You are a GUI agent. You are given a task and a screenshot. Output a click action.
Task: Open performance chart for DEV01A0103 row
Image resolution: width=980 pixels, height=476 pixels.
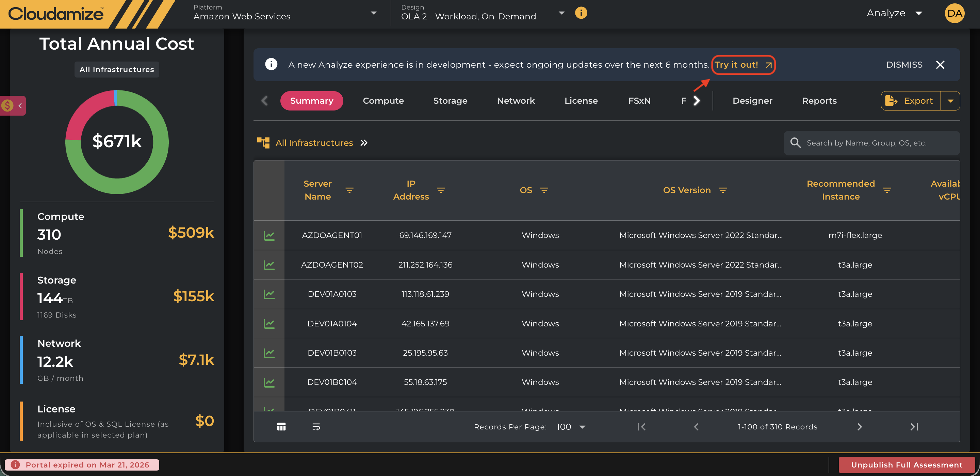[269, 294]
